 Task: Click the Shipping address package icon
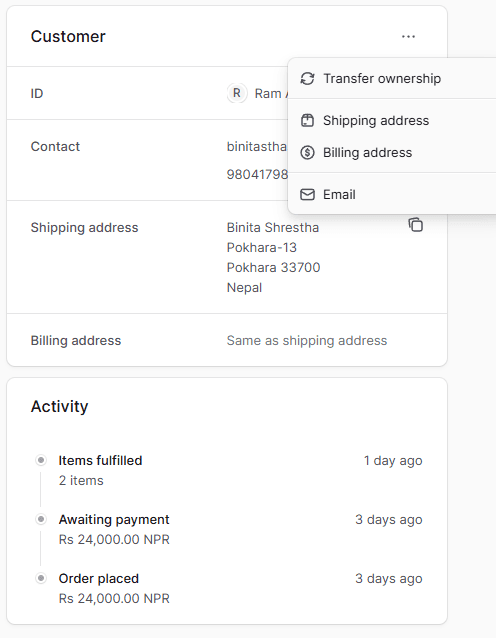coord(307,120)
